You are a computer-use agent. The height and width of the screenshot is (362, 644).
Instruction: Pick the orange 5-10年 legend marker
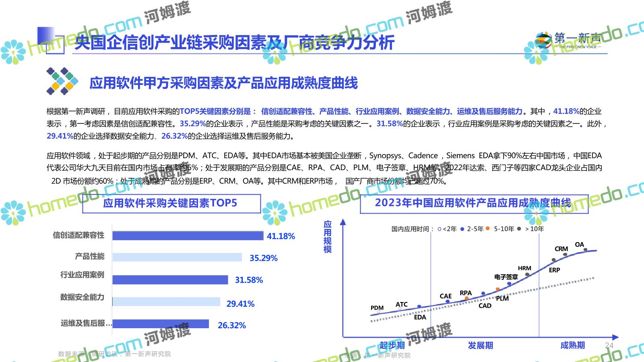coord(487,228)
